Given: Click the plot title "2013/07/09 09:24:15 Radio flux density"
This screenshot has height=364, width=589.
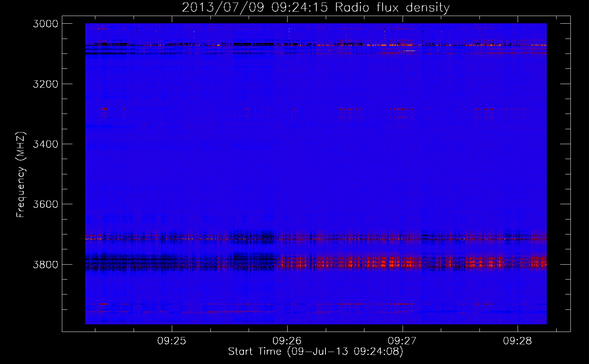Looking at the screenshot, I should pos(316,8).
